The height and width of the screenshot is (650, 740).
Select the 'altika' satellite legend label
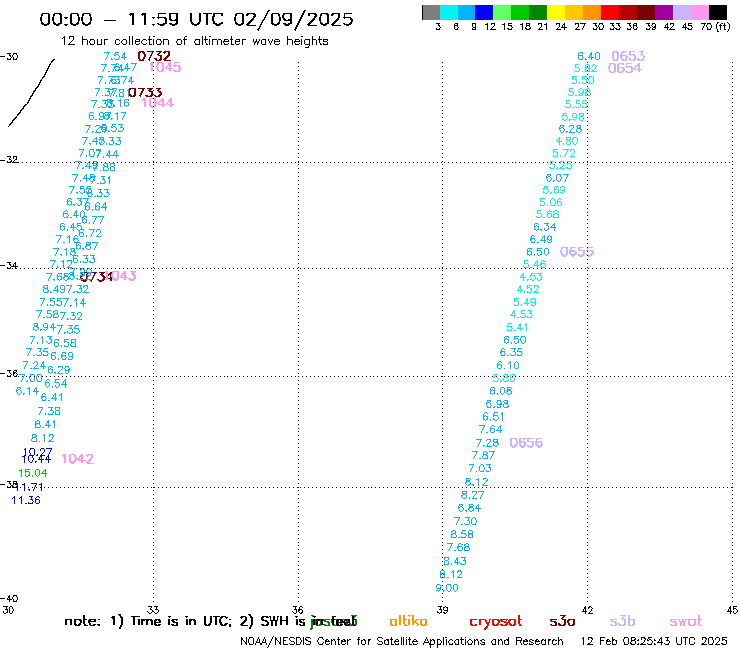point(408,621)
